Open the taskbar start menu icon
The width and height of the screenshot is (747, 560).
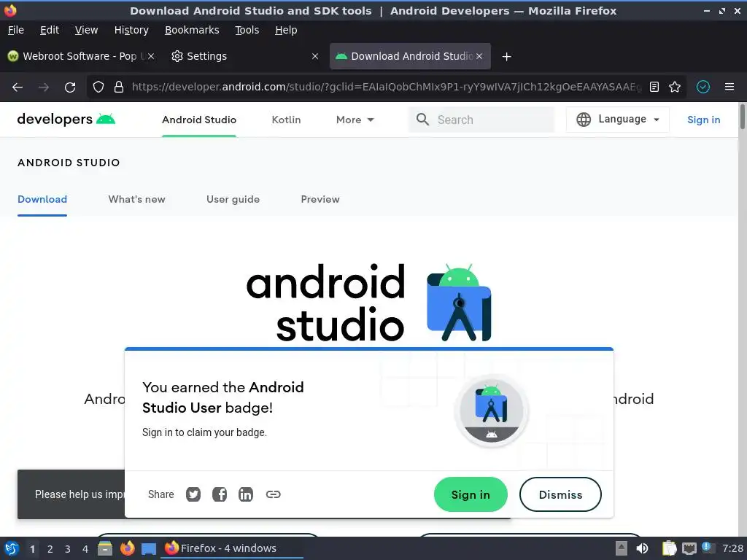[x=12, y=548]
